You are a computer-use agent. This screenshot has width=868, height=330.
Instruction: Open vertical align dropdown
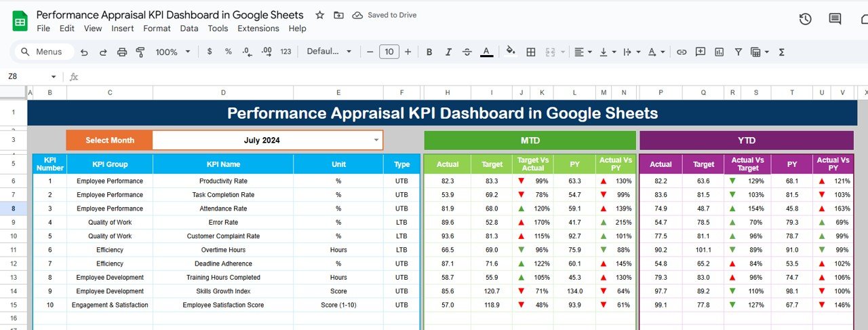click(x=608, y=52)
